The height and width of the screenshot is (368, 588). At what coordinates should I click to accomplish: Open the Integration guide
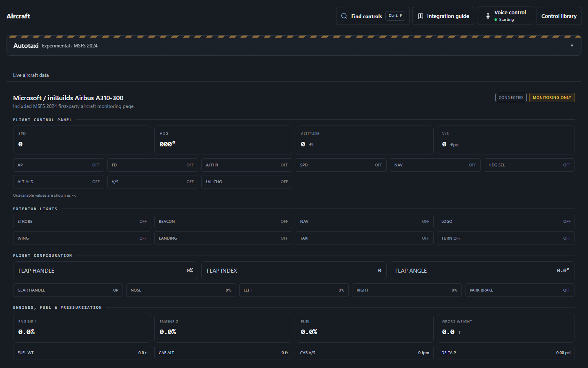[443, 16]
